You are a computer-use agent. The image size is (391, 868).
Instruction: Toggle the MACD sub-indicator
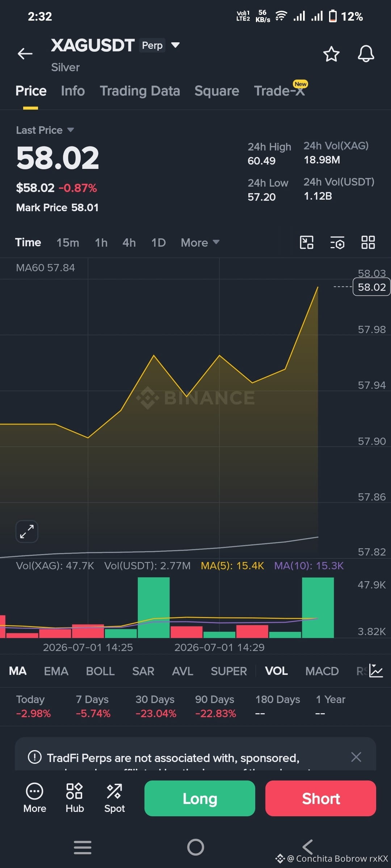(x=322, y=671)
